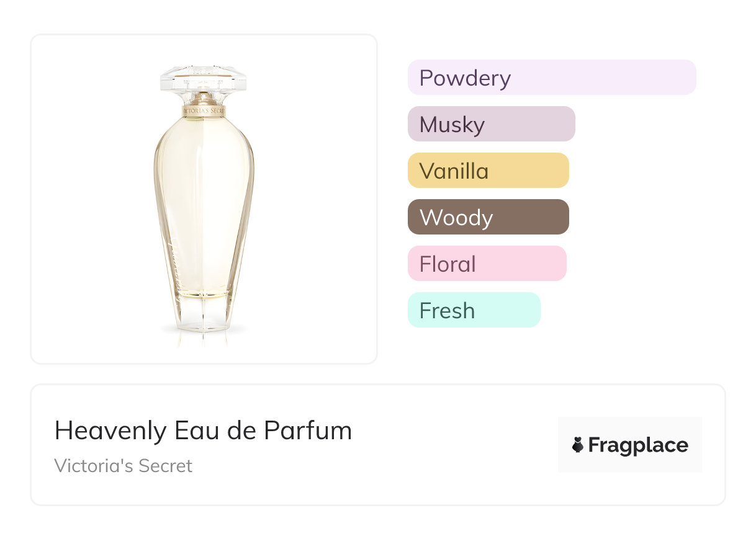The image size is (756, 536).
Task: Select the Musky accord bar
Action: click(491, 124)
